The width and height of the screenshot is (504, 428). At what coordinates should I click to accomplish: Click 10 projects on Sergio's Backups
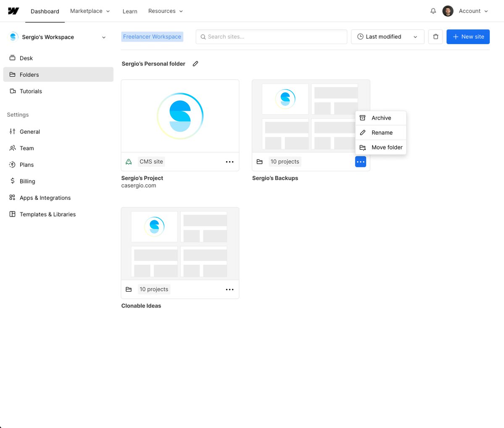pyautogui.click(x=285, y=162)
